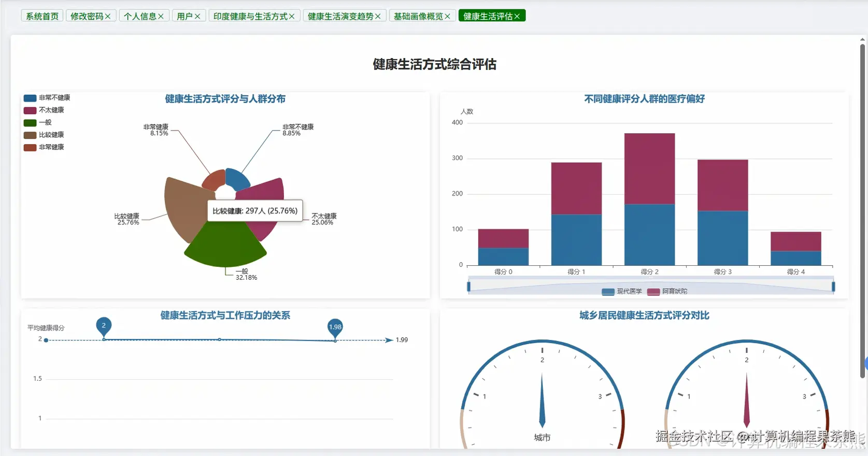Screen dimensions: 868x456
Task: Click the left handle of the bar chart zoom slider
Action: click(x=469, y=287)
